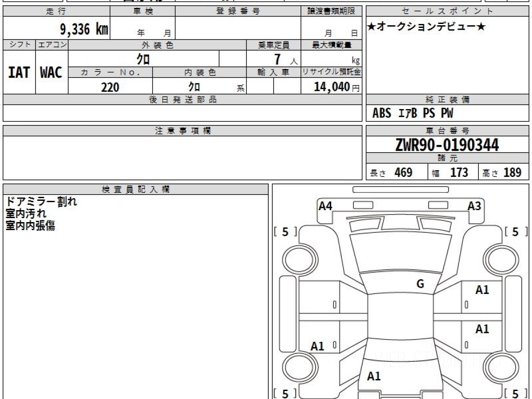
Task: Select the 外装色 header cell
Action: coord(157,45)
